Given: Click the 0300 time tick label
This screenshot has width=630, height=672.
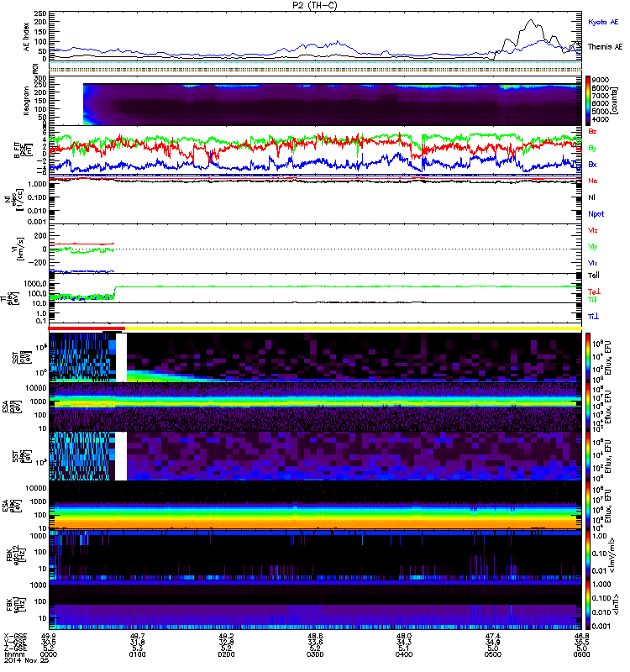Looking at the screenshot, I should point(315,654).
